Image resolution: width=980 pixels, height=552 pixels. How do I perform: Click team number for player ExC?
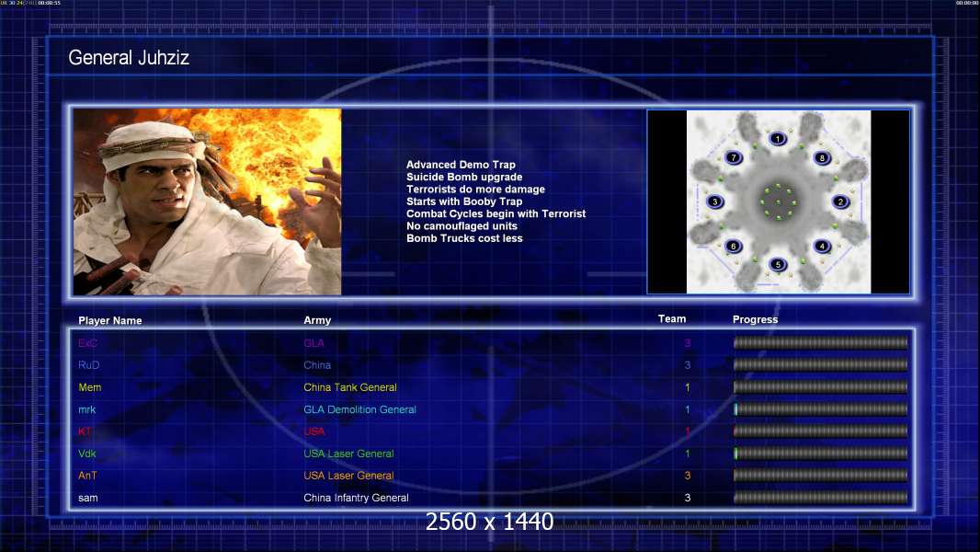pyautogui.click(x=688, y=342)
